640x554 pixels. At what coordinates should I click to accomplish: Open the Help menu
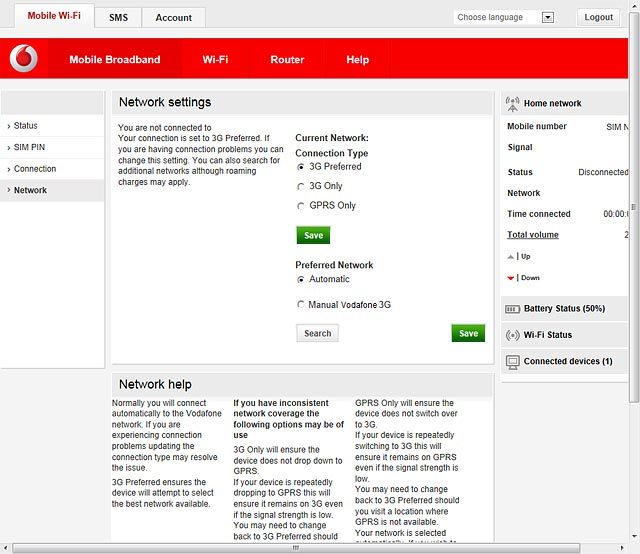(x=358, y=60)
